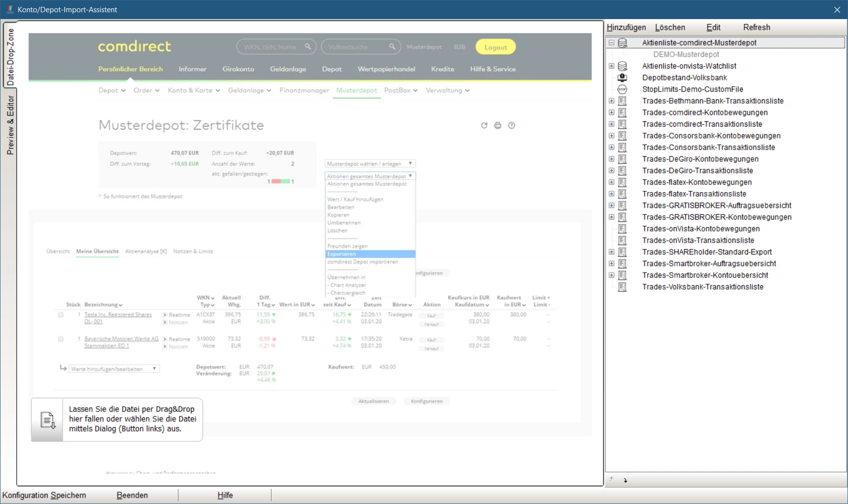848x504 pixels.
Task: Open file dialog via the document-download icon
Action: (x=47, y=420)
